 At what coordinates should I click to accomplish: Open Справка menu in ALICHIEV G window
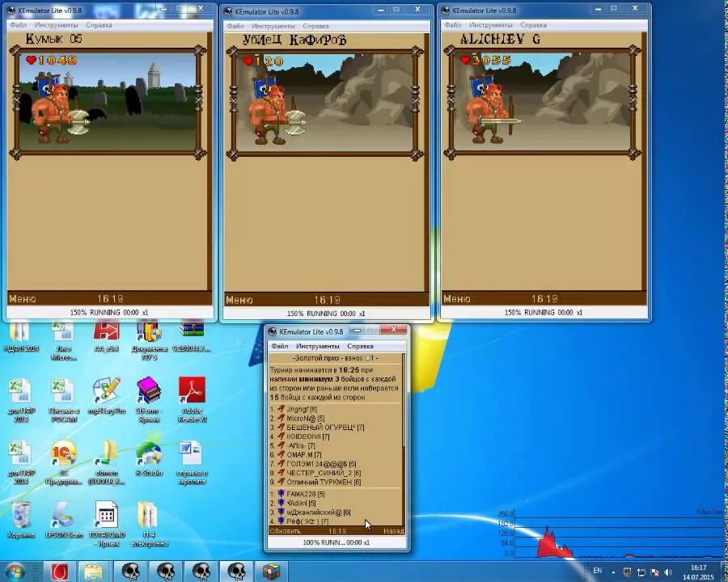(x=533, y=25)
